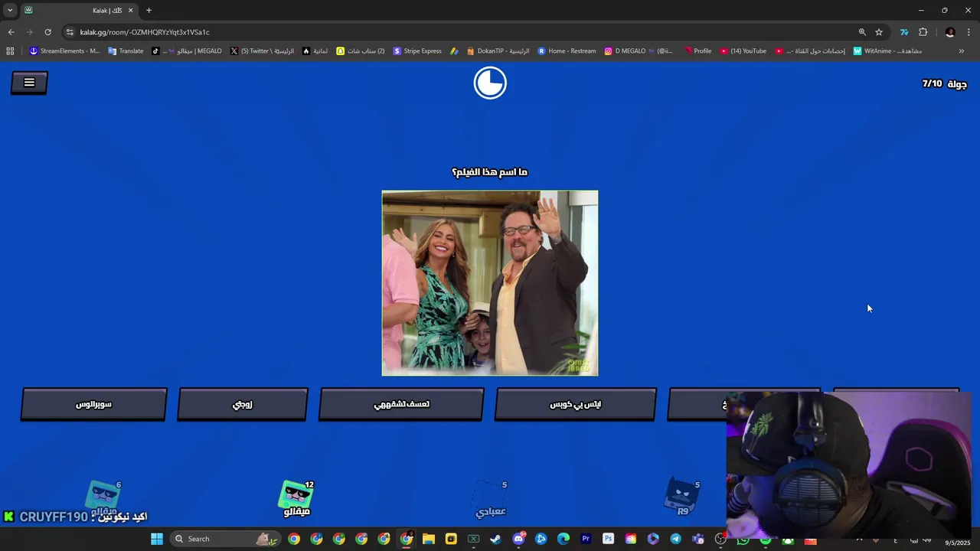This screenshot has width=980, height=551.
Task: Click the browser forward arrow
Action: pyautogui.click(x=29, y=32)
